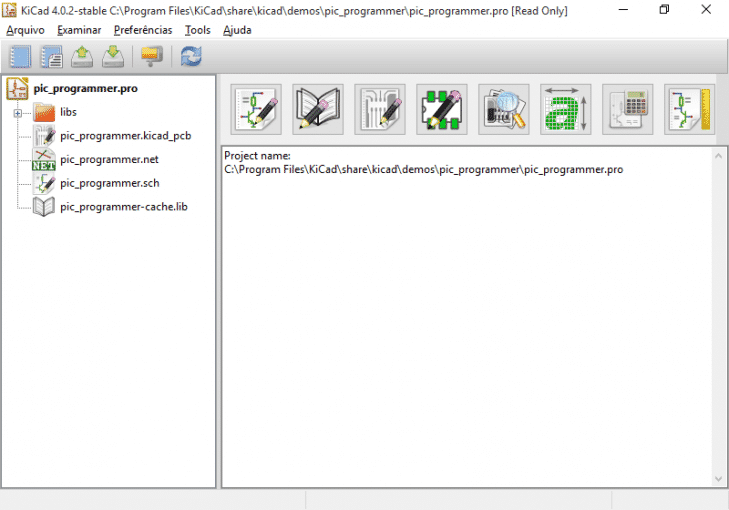The image size is (729, 510).
Task: Click the New project toolbar icon
Action: coord(20,57)
